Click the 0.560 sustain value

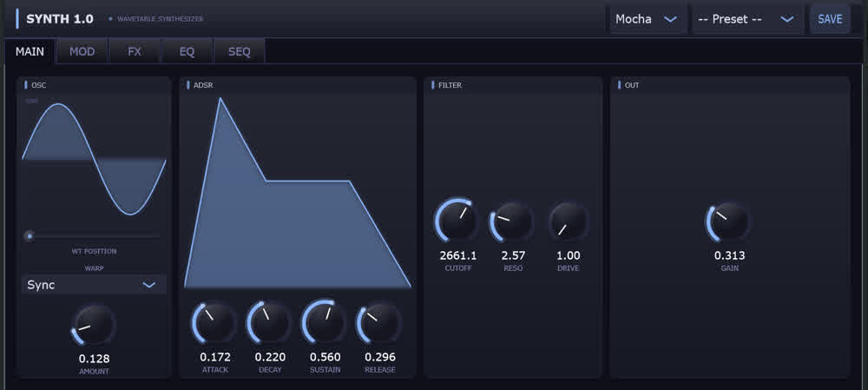pyautogui.click(x=325, y=357)
